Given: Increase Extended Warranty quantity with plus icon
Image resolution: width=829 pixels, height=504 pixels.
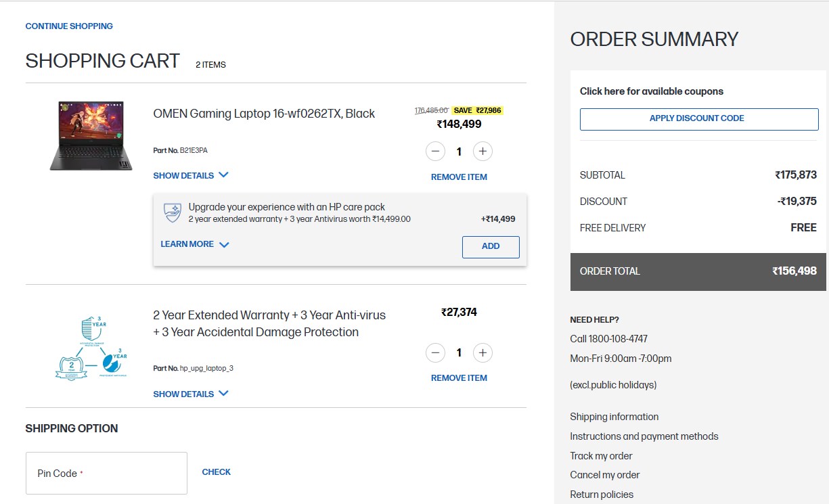Looking at the screenshot, I should pos(482,352).
